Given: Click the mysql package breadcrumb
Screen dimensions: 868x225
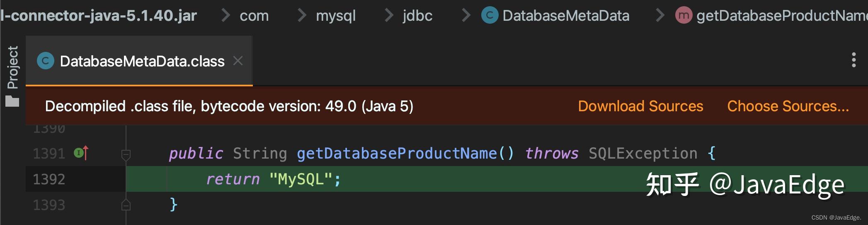Looking at the screenshot, I should coord(336,16).
